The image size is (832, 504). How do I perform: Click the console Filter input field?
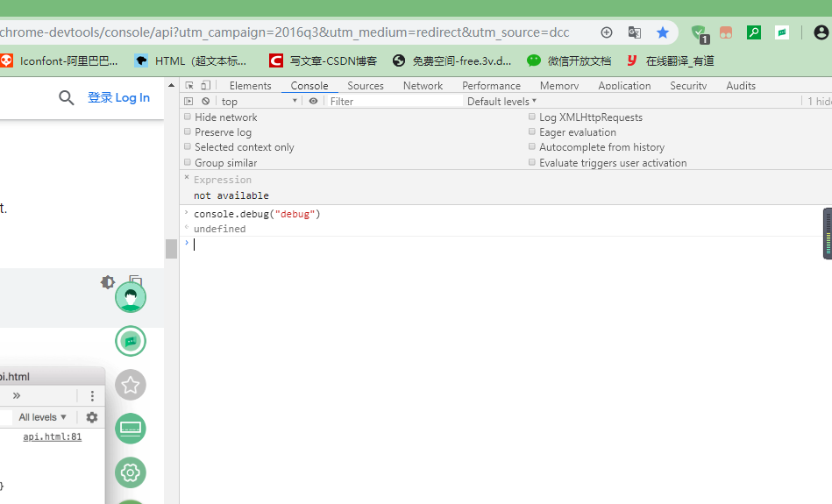point(395,102)
